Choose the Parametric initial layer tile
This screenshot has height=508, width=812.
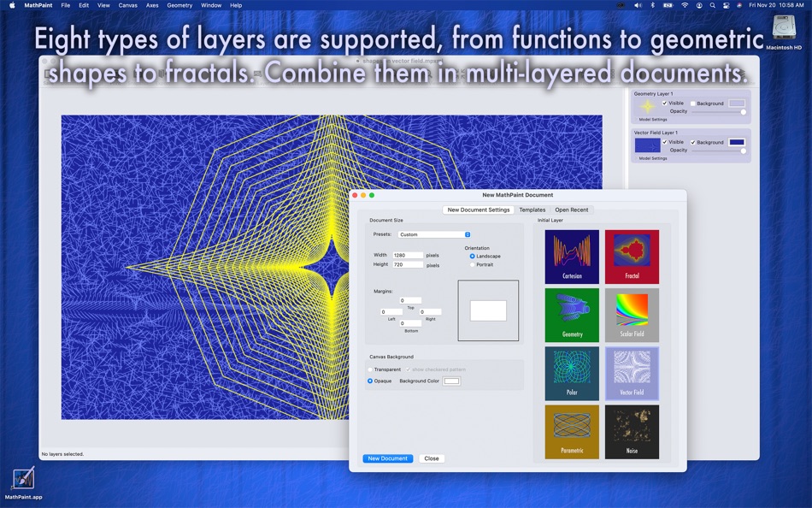572,432
